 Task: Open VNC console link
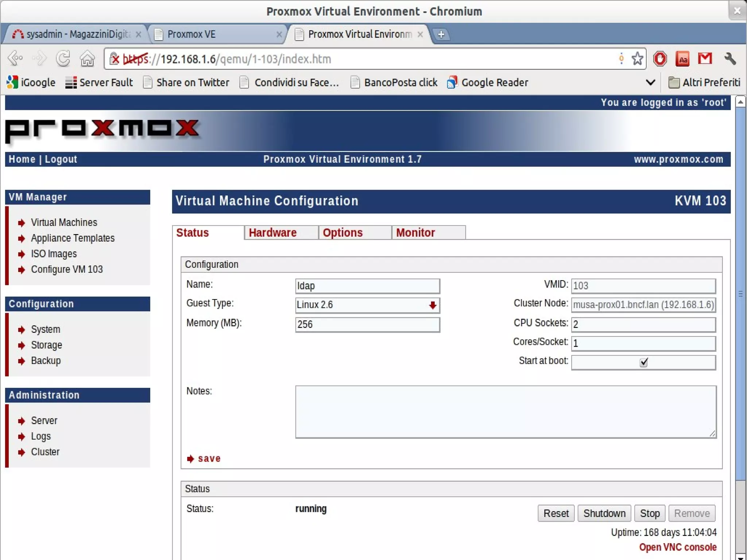tap(677, 547)
